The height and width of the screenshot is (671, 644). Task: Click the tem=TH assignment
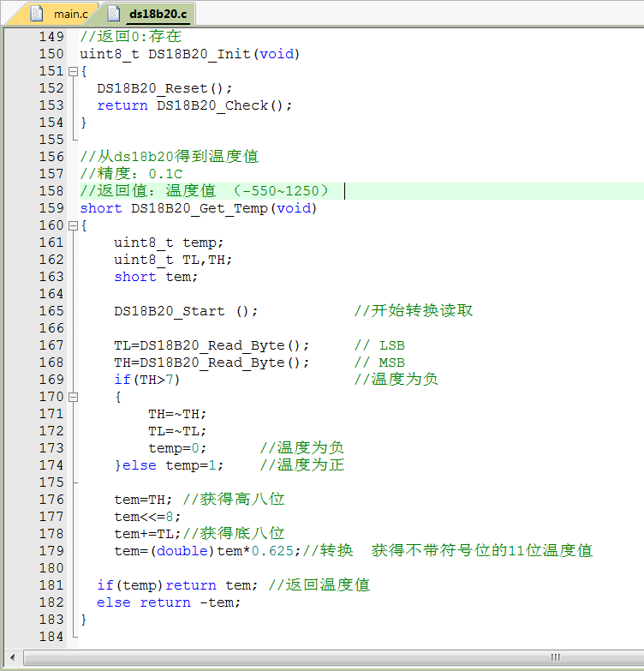tap(143, 500)
